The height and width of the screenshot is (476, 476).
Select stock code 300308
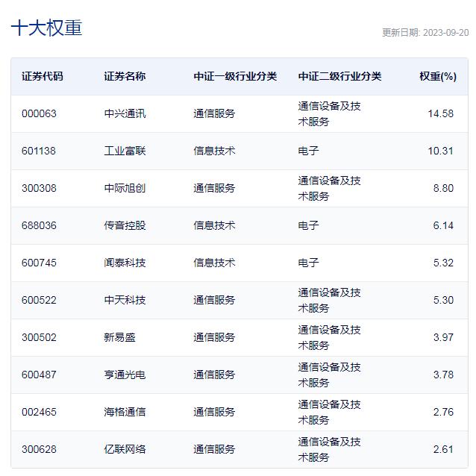click(x=39, y=188)
